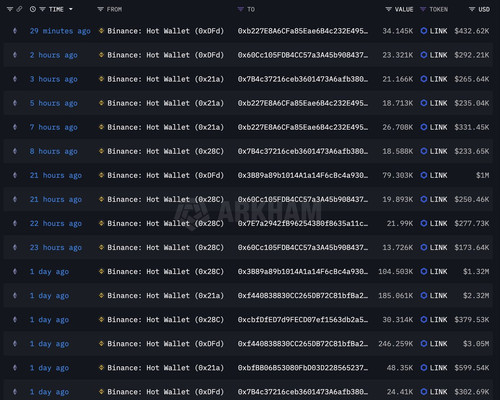Image resolution: width=500 pixels, height=400 pixels.
Task: Click LINK token icon in the $432.62K row
Action: (424, 31)
